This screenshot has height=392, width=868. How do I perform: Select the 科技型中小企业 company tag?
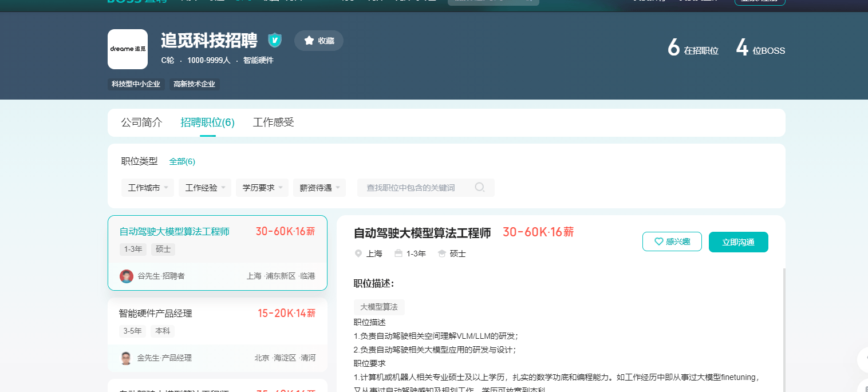136,84
